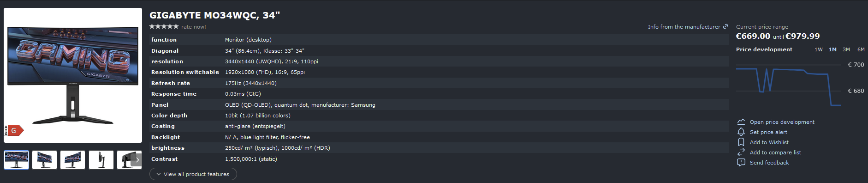Click the external link icon beside manufacturer info
Image resolution: width=868 pixels, height=183 pixels.
(725, 26)
